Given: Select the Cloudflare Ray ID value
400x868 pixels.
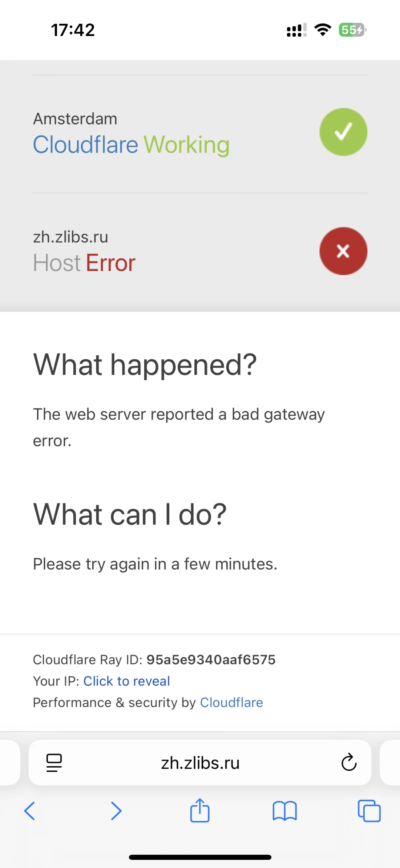Looking at the screenshot, I should (x=211, y=660).
